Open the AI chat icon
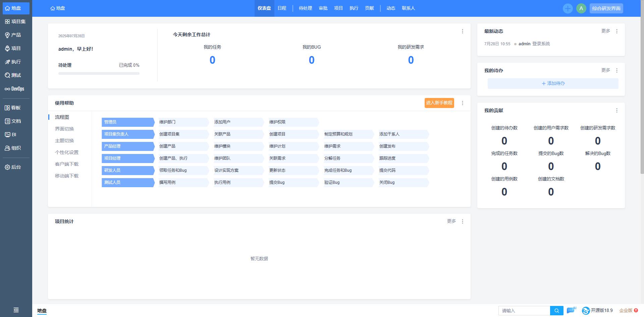Image resolution: width=644 pixels, height=317 pixels. click(x=571, y=310)
